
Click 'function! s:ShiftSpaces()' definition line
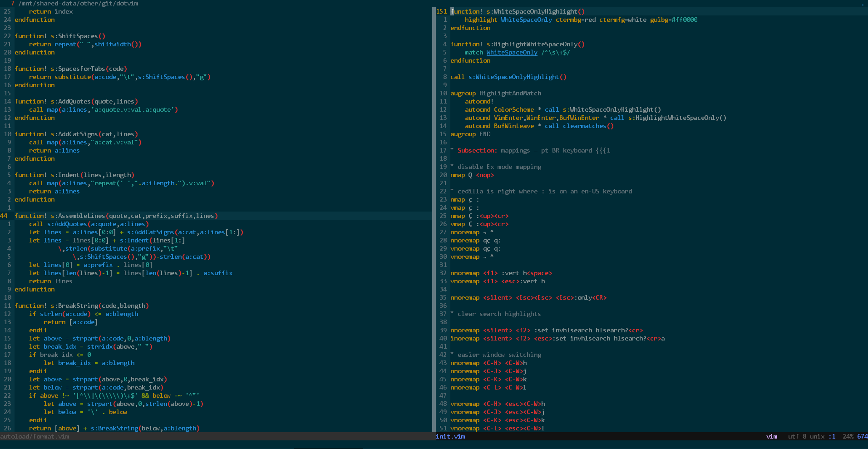point(60,36)
